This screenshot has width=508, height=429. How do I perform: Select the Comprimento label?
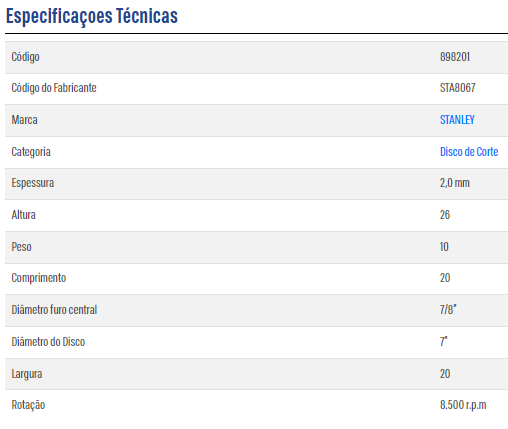(39, 278)
